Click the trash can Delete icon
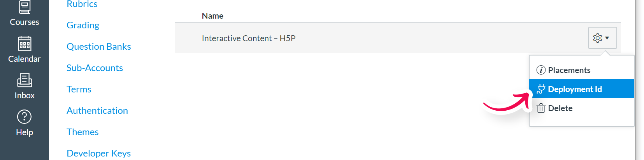The width and height of the screenshot is (644, 160). [541, 108]
